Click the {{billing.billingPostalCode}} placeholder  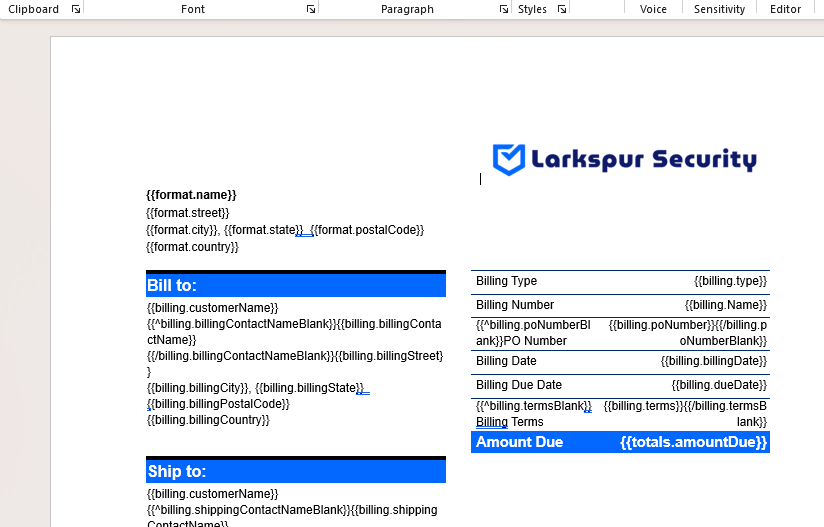(218, 404)
